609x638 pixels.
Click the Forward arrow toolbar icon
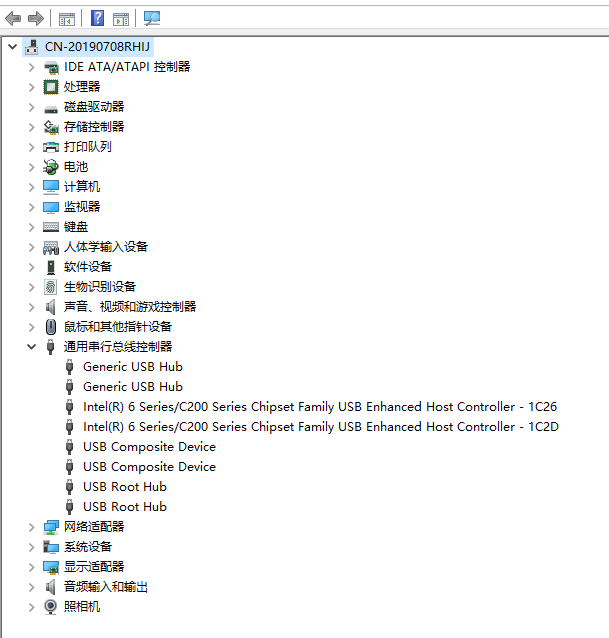(x=36, y=19)
